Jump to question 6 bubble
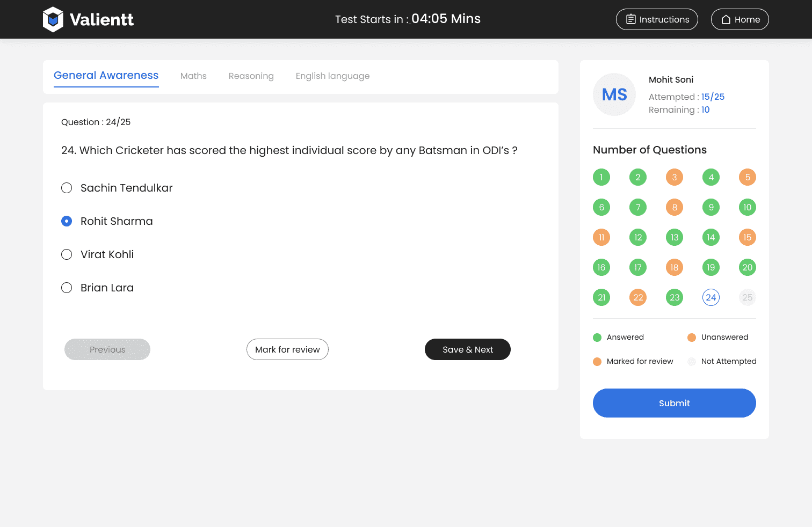 [601, 207]
